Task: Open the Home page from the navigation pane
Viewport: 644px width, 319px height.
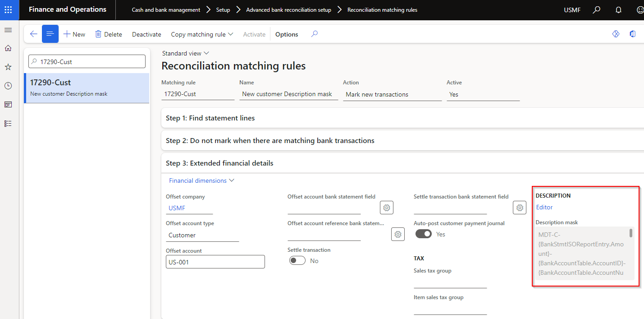Action: point(8,48)
